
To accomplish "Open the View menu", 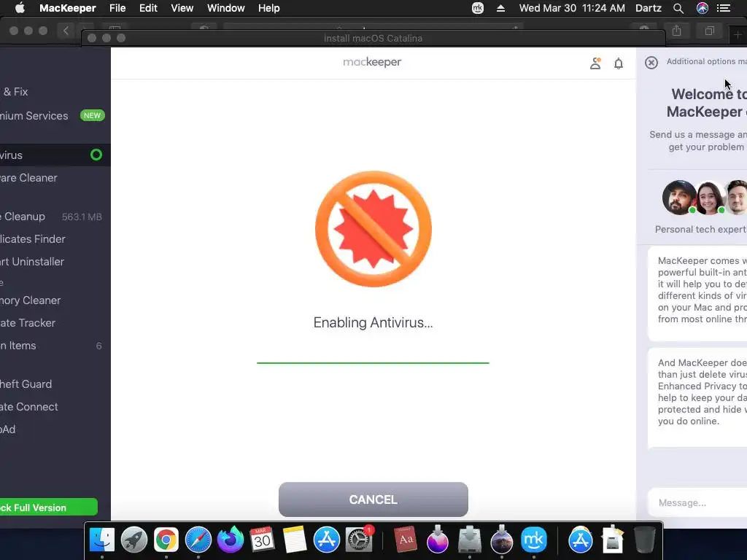I will click(182, 8).
